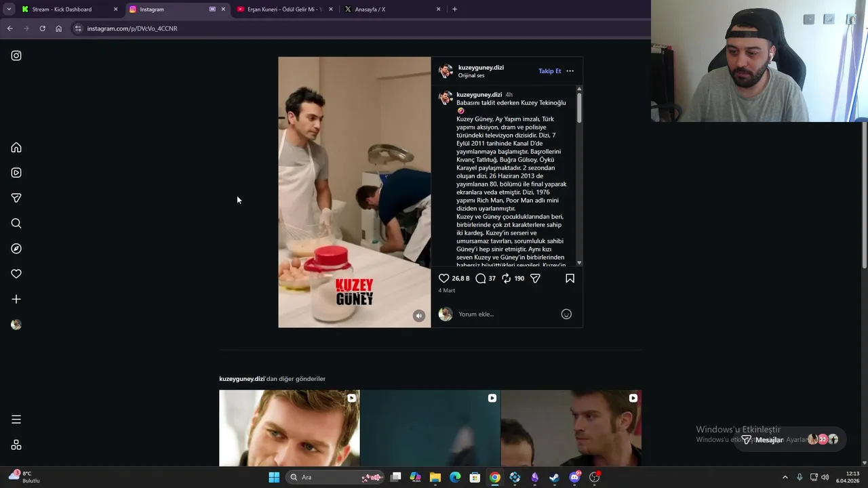Click the Kuzey Güney video player
Viewport: 868px width, 488px height.
point(354,192)
